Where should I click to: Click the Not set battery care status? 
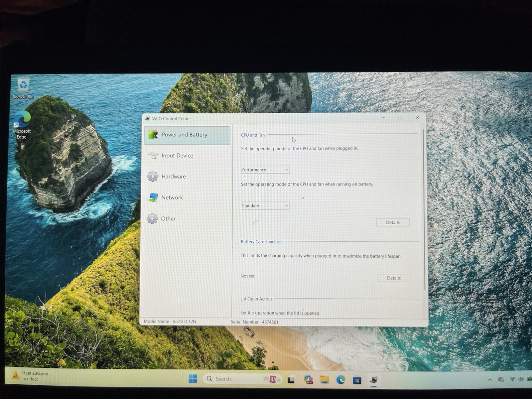tap(247, 276)
